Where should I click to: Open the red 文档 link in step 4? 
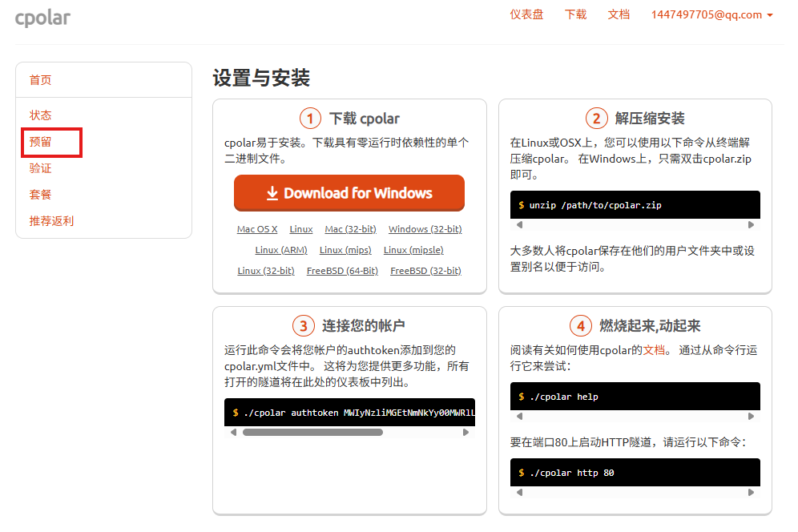coord(654,350)
